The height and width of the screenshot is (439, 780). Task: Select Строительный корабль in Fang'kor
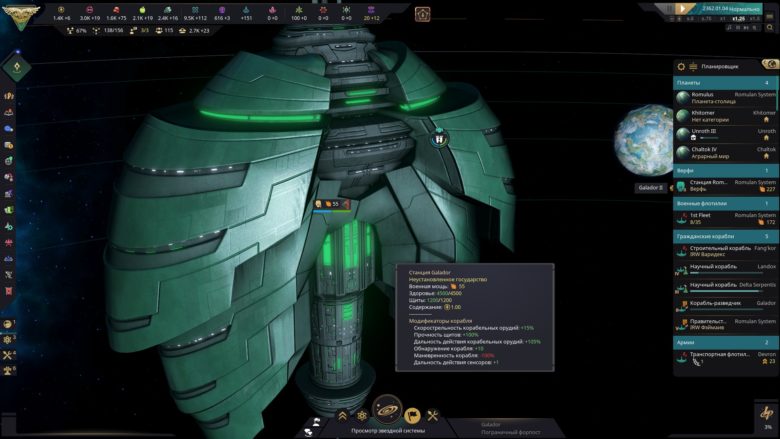click(x=725, y=251)
